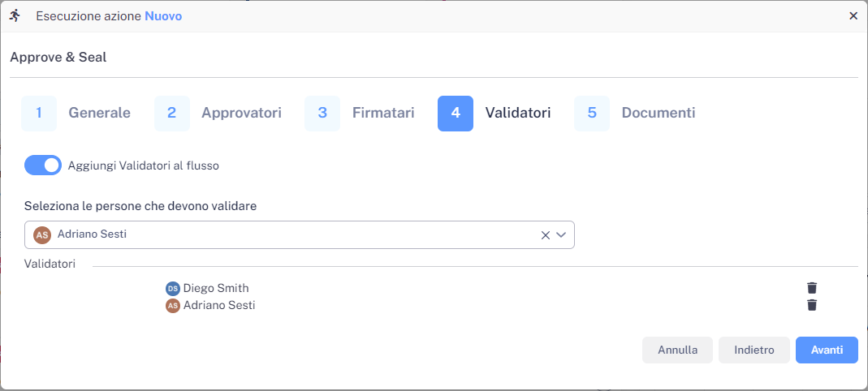Expand the validators dropdown chevron

click(561, 235)
